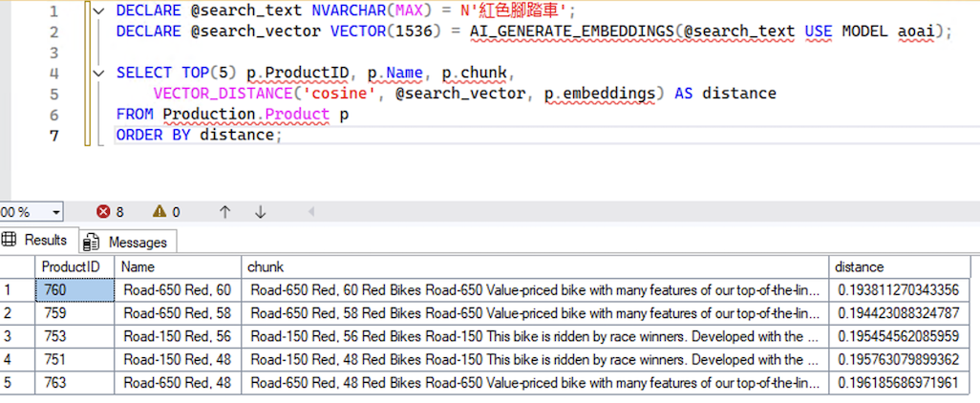Viewport: 980px width, 403px height.
Task: Place cursor at end of ORDER BY distance line
Action: pos(283,135)
